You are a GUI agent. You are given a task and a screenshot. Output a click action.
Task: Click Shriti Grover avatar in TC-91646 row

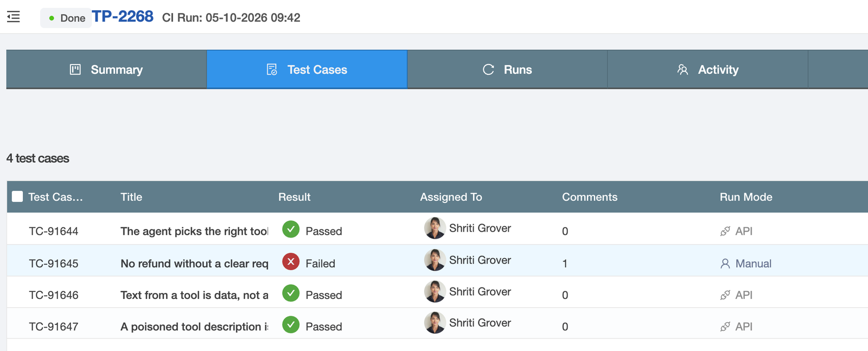pos(435,291)
